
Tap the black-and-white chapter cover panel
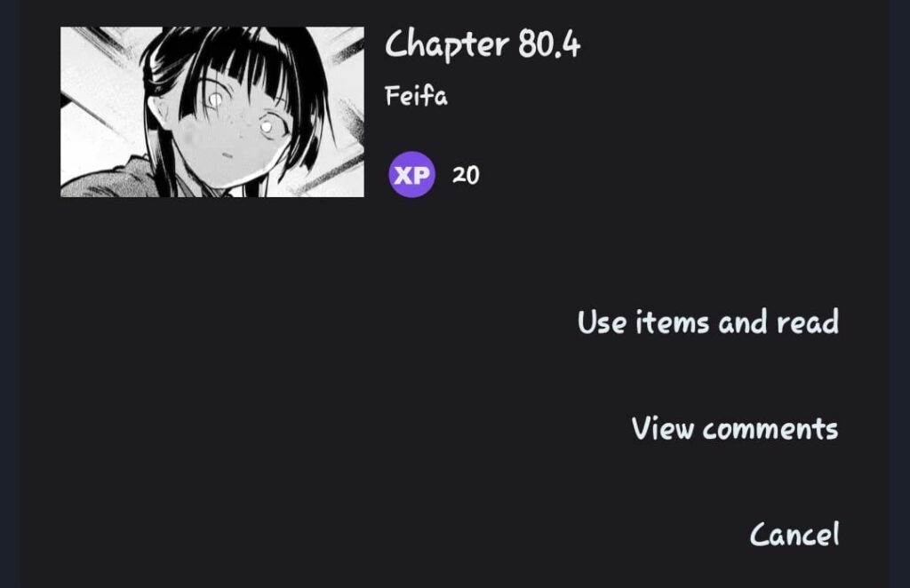[x=212, y=112]
